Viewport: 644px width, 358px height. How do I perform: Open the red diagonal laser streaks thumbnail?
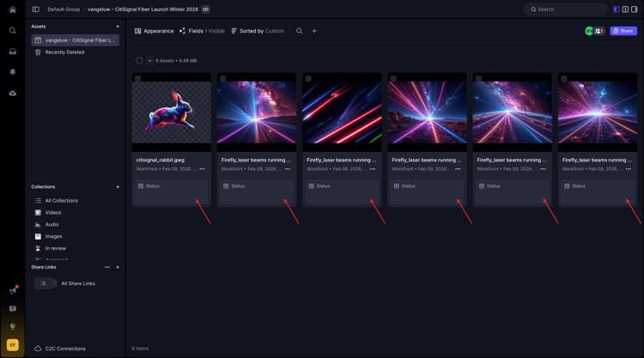click(x=342, y=112)
